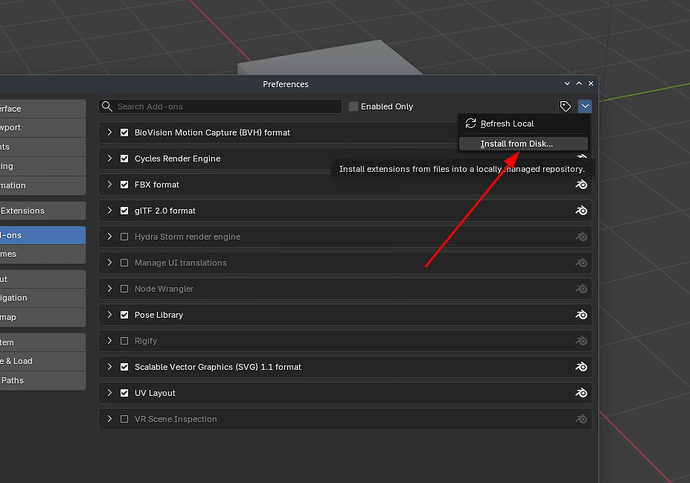690x483 pixels.
Task: Click the Refresh Local icon
Action: pyautogui.click(x=470, y=124)
